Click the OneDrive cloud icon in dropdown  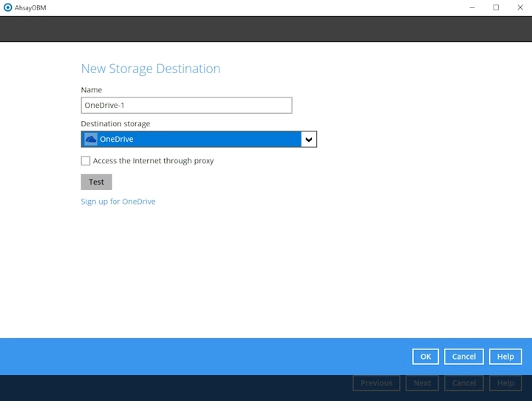91,140
